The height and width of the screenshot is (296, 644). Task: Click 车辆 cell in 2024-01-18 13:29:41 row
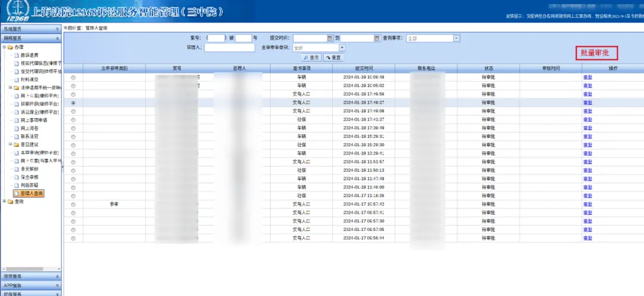click(x=301, y=153)
